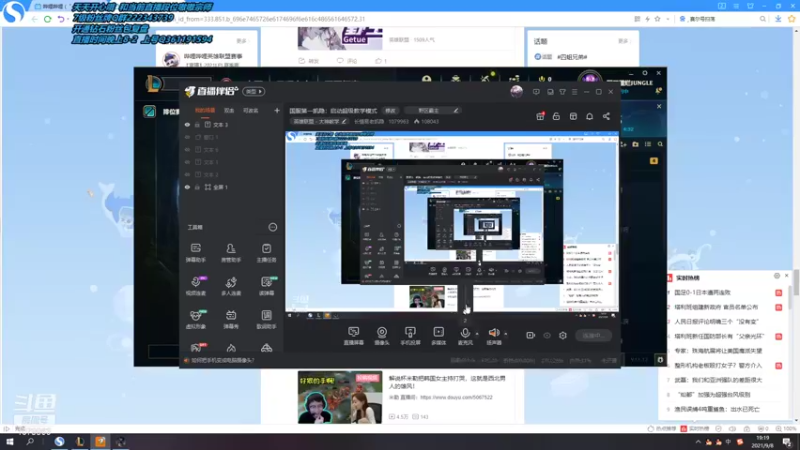Expand the microphone options arrow
The image size is (800, 450).
pyautogui.click(x=477, y=334)
